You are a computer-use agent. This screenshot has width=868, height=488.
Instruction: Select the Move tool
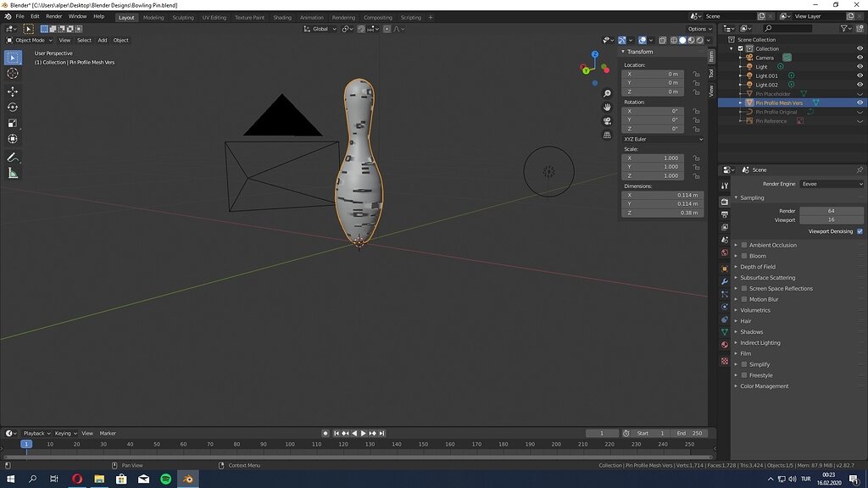(x=13, y=91)
